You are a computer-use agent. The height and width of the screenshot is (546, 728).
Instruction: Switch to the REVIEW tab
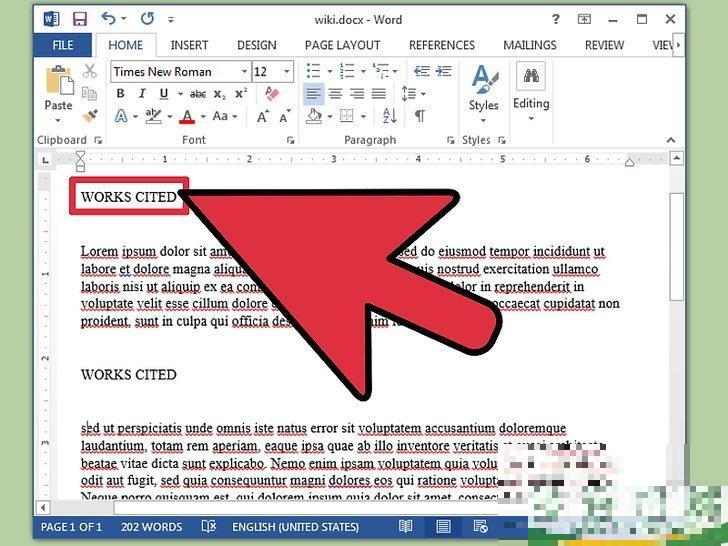tap(604, 45)
